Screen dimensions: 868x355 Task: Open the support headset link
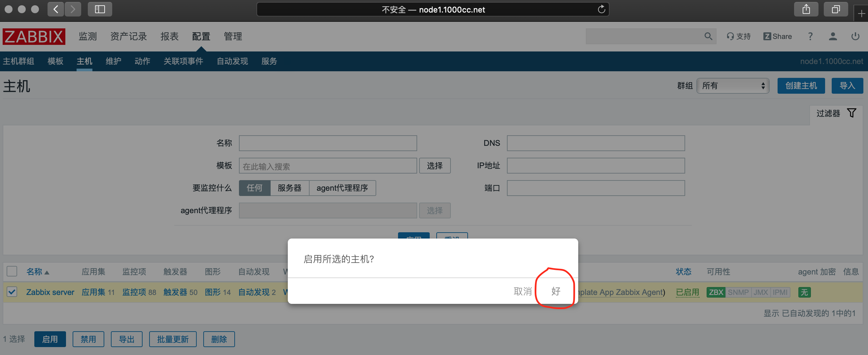point(738,36)
